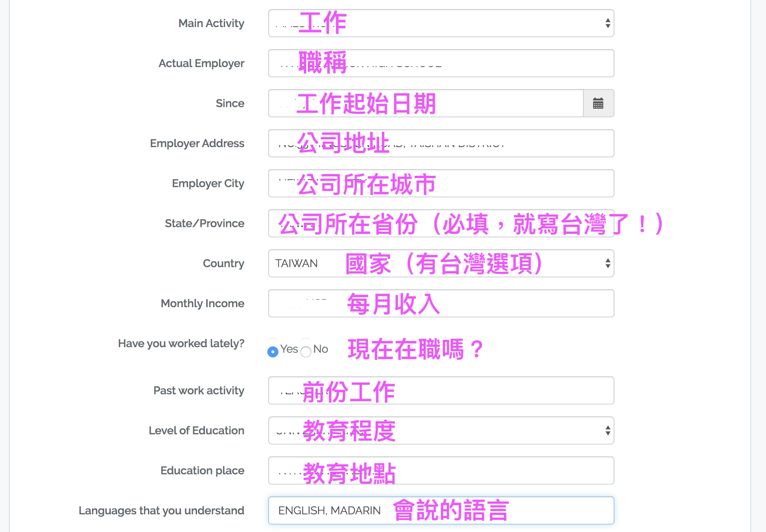The width and height of the screenshot is (766, 532).
Task: Click the Education place field
Action: [x=441, y=471]
